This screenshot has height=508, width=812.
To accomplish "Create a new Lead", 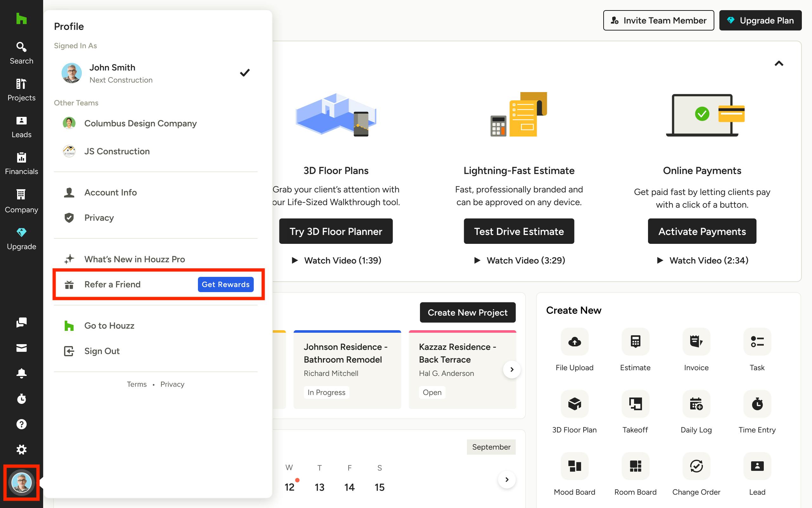I will click(757, 474).
